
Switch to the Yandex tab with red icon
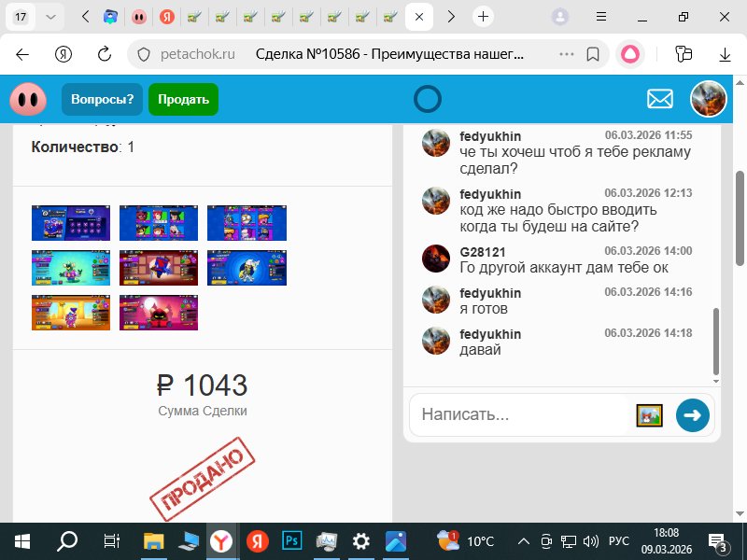166,17
